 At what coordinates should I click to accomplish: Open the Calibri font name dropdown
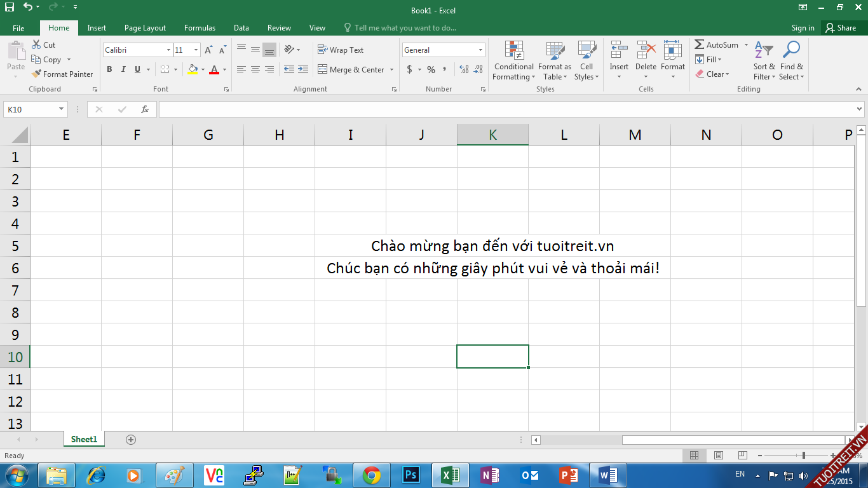[168, 50]
